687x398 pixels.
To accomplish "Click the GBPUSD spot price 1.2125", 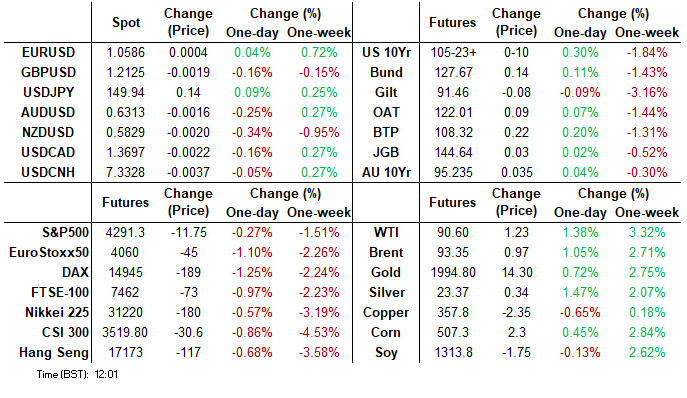I will [x=125, y=72].
